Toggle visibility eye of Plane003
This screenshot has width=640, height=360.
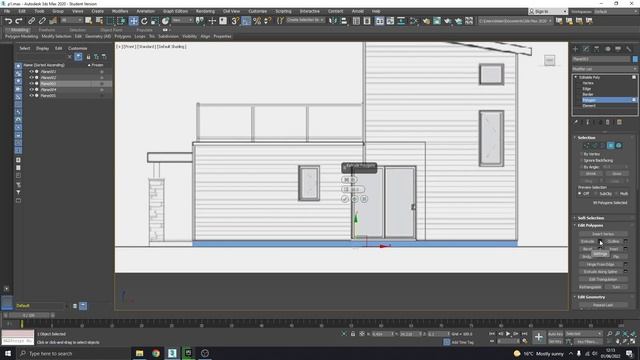pyautogui.click(x=31, y=83)
